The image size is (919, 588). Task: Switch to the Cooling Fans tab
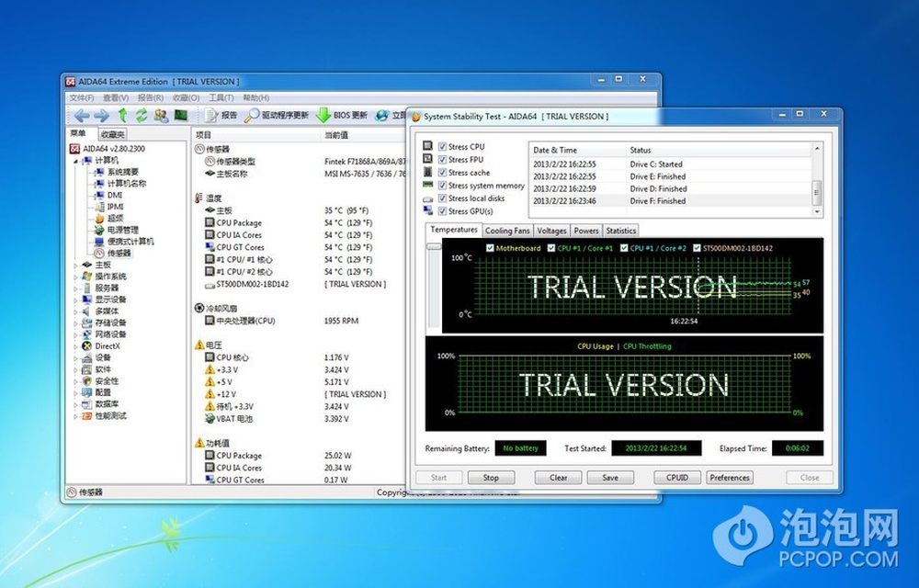(507, 231)
